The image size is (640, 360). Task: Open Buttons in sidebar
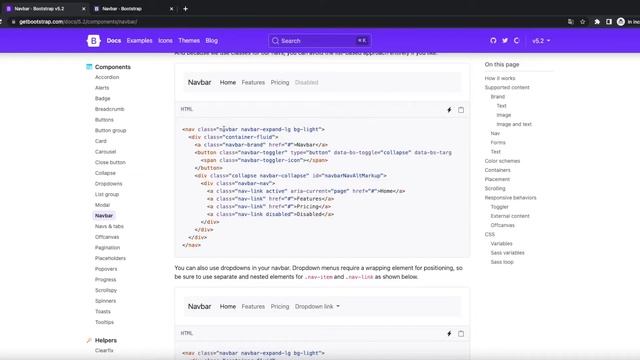pos(104,120)
